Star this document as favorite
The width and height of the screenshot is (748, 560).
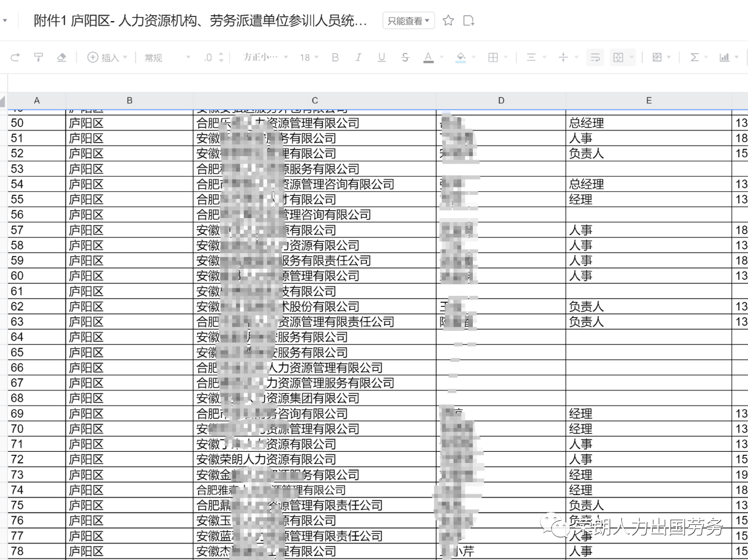tap(448, 20)
